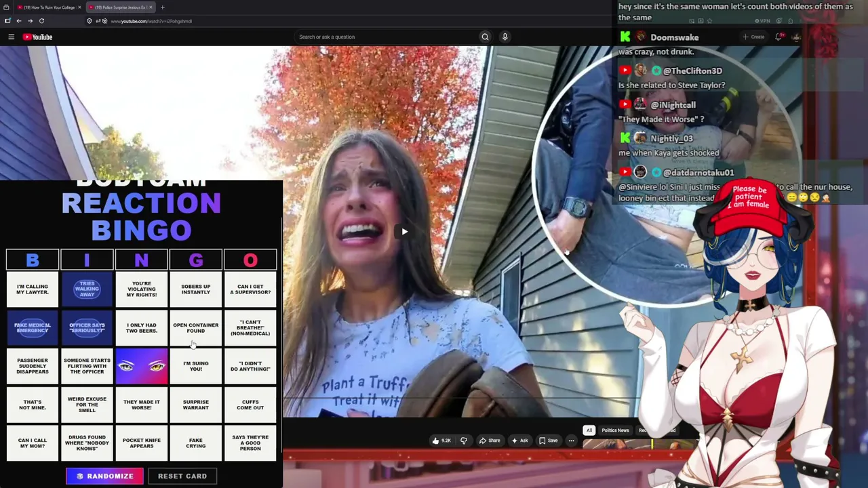Click chat username '@datdarnotaku01'

pos(698,172)
